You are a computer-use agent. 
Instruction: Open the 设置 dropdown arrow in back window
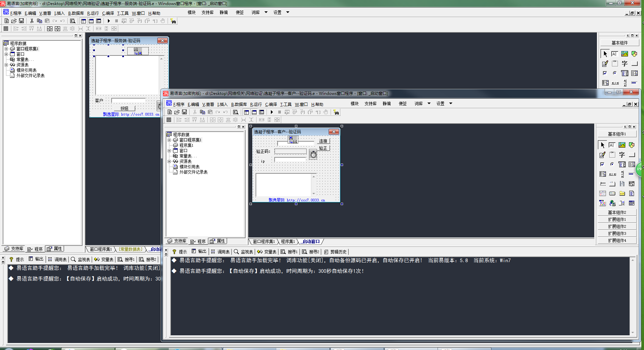(288, 12)
